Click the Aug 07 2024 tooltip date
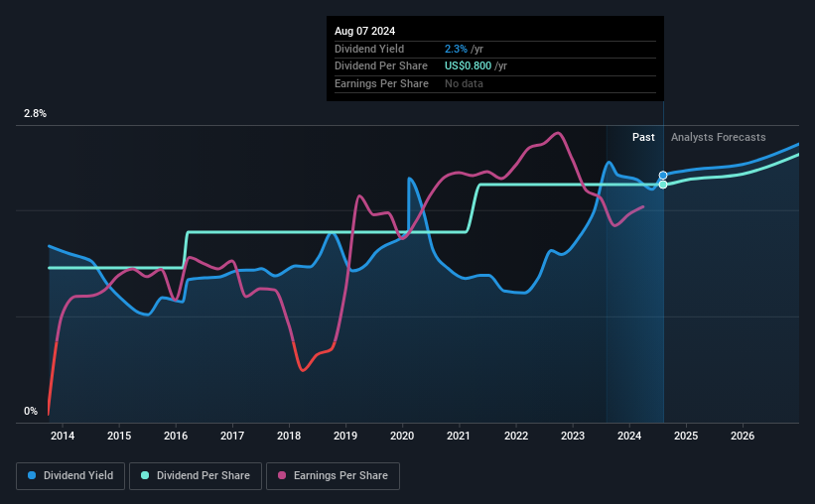 point(365,31)
